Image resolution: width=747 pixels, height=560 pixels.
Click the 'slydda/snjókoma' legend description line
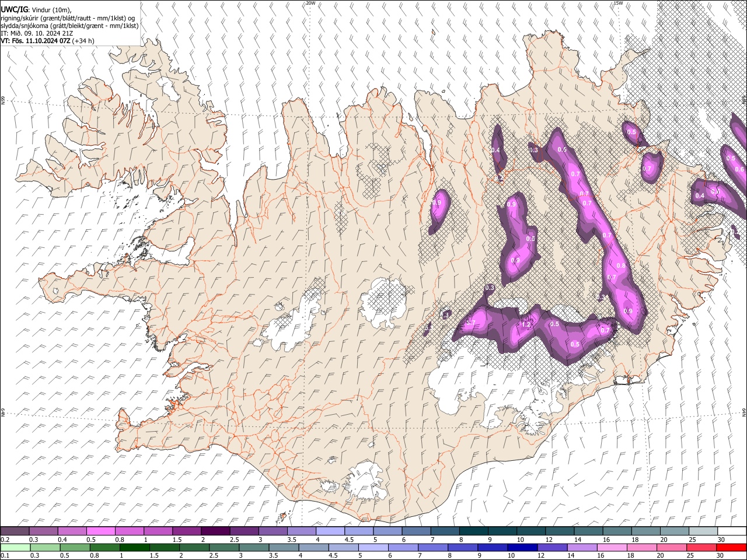click(69, 26)
